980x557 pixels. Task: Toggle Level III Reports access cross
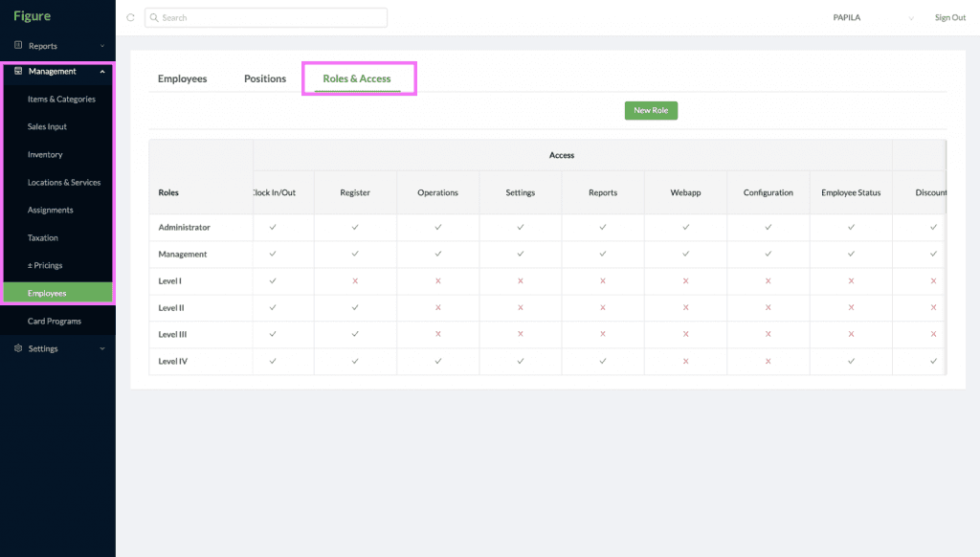pos(603,334)
